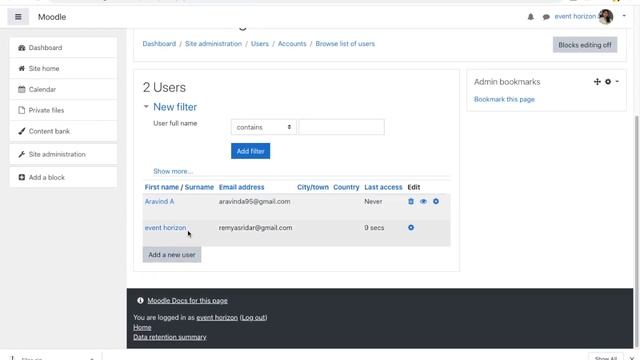Click the Log out link
Viewport: 640px width, 360px height.
tap(253, 317)
